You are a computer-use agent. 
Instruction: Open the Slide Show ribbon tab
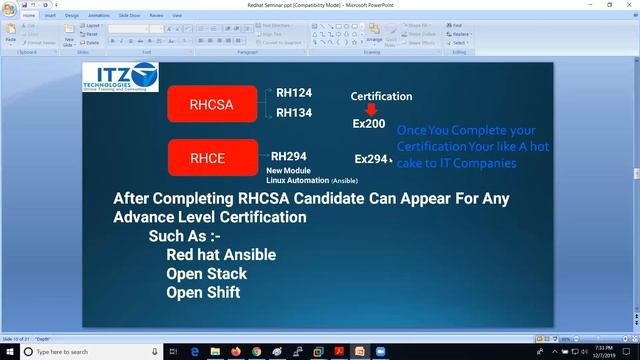(129, 16)
